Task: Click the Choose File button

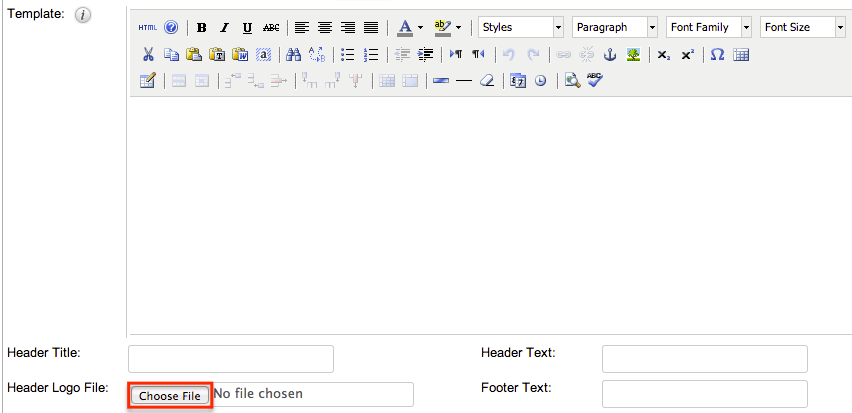Action: click(170, 396)
